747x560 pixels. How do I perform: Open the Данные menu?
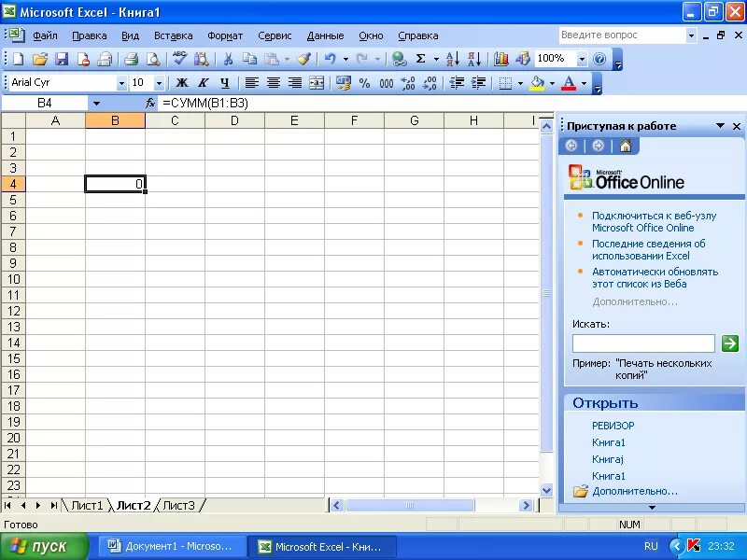click(325, 35)
